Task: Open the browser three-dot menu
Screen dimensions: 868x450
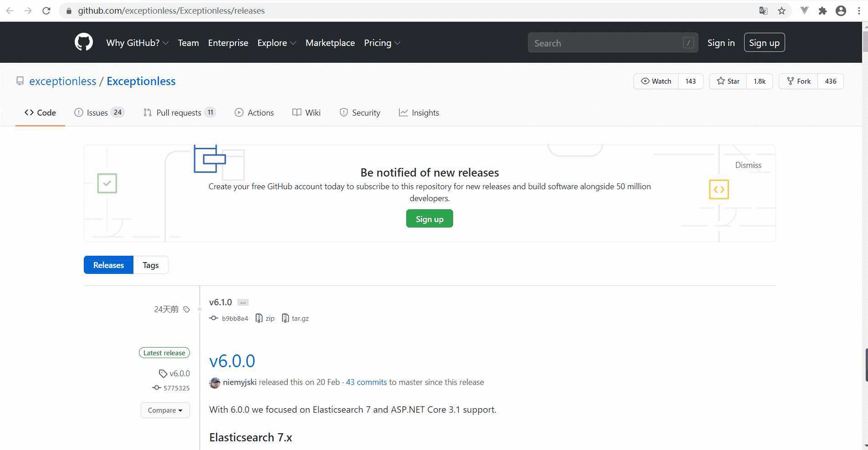Action: click(x=859, y=10)
